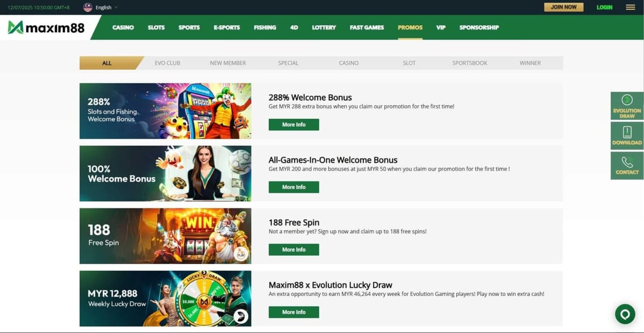Click the Join Now button
Viewport: 644px width, 333px height.
point(563,7)
